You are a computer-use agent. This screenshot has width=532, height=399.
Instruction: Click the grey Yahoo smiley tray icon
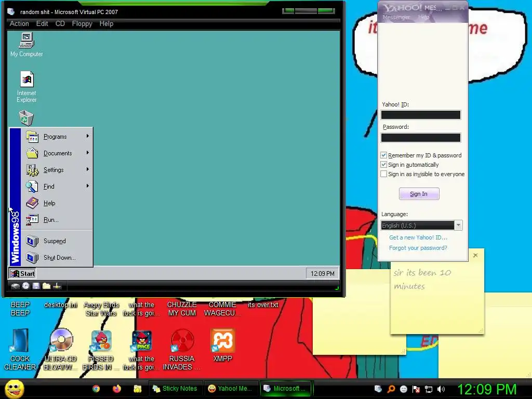coord(403,389)
